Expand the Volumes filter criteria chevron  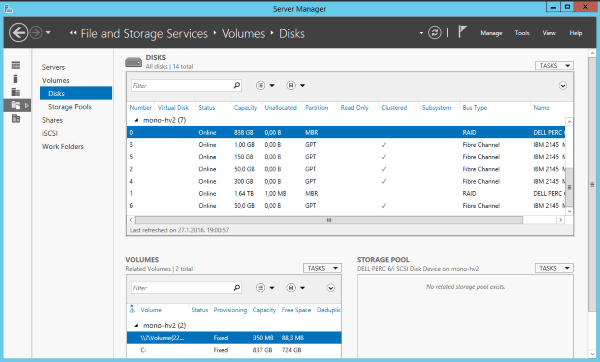click(x=331, y=288)
